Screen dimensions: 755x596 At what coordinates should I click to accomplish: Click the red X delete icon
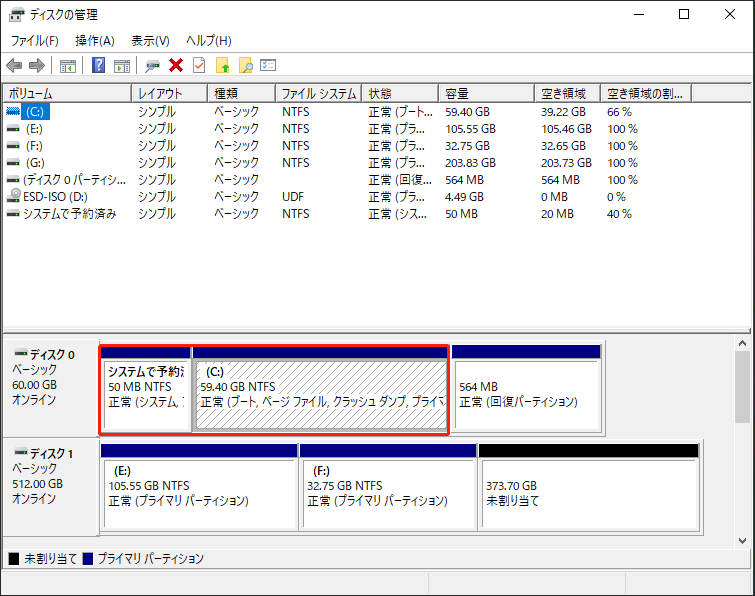pyautogui.click(x=176, y=65)
